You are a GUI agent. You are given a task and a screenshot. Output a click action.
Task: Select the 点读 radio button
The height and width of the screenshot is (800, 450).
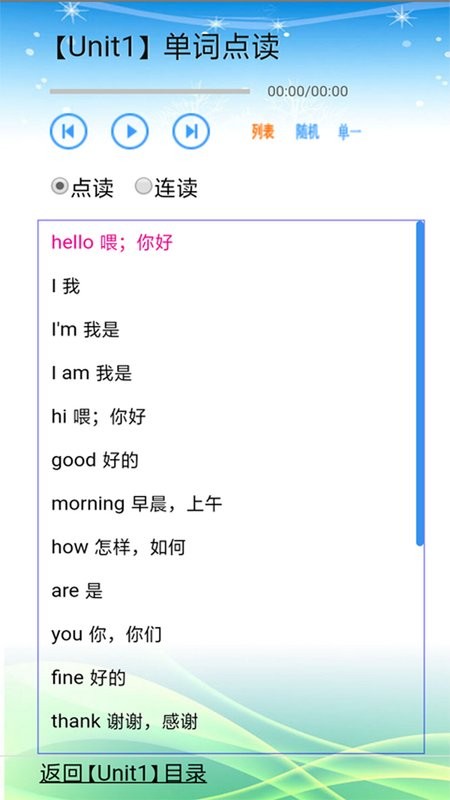(60, 186)
